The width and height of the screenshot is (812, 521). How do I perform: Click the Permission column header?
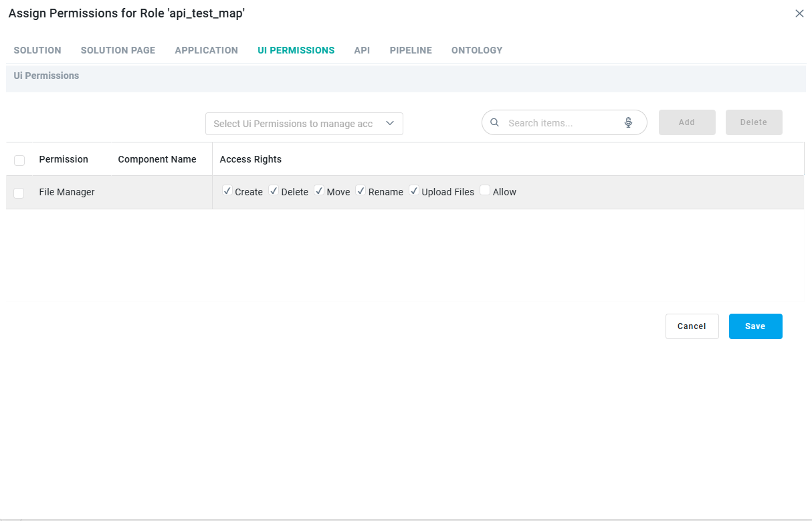(x=64, y=159)
